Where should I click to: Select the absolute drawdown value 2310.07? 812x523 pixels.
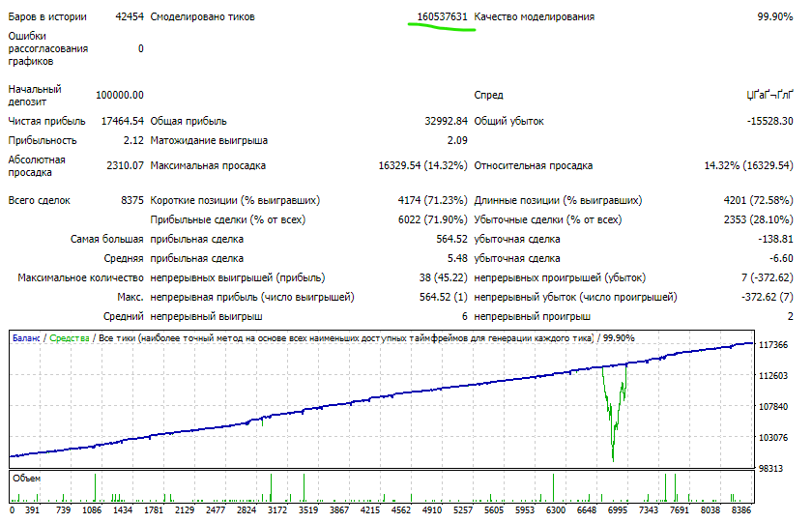pyautogui.click(x=125, y=165)
